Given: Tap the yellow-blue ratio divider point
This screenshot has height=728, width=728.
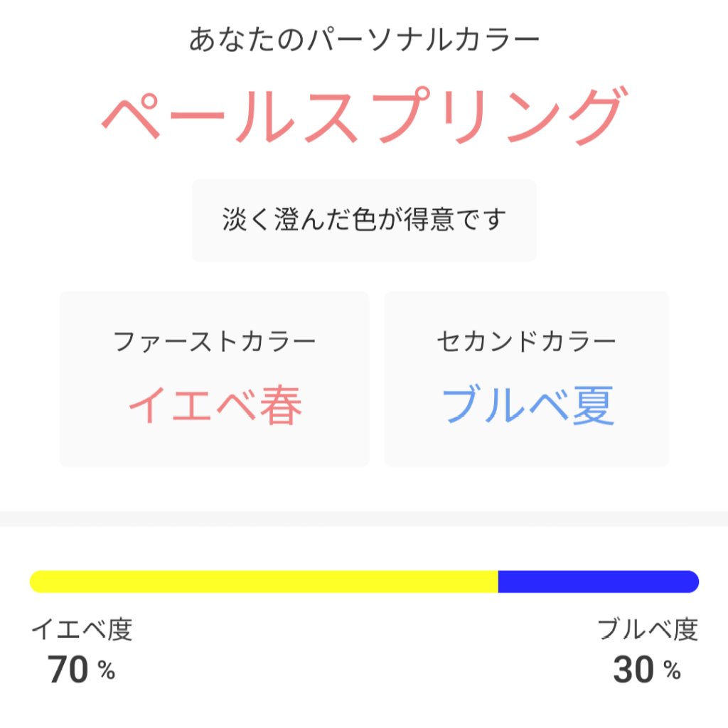Looking at the screenshot, I should (498, 580).
